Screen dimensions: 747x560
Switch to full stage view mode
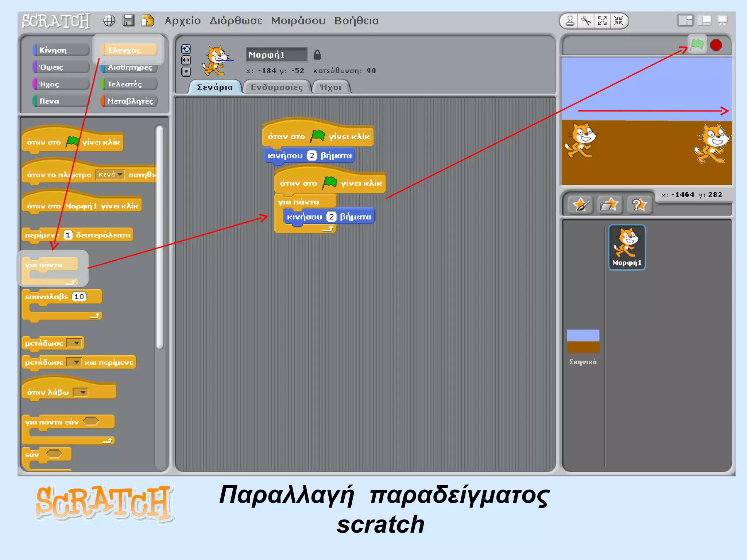[705, 20]
